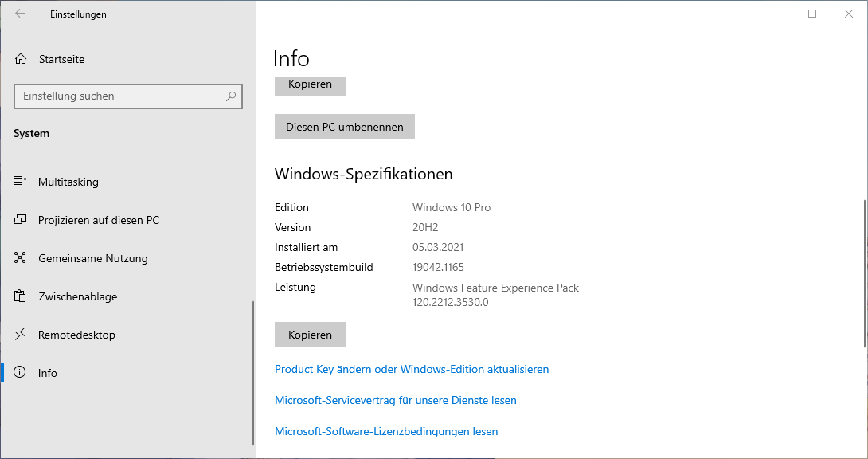The width and height of the screenshot is (868, 459).
Task: Open Zwischenablage settings
Action: 77,296
